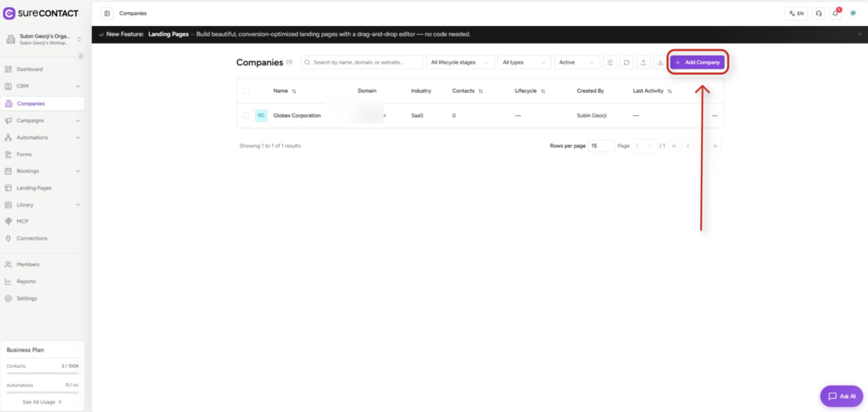Open the headset support icon
Viewport: 868px width, 412px height.
tap(819, 13)
